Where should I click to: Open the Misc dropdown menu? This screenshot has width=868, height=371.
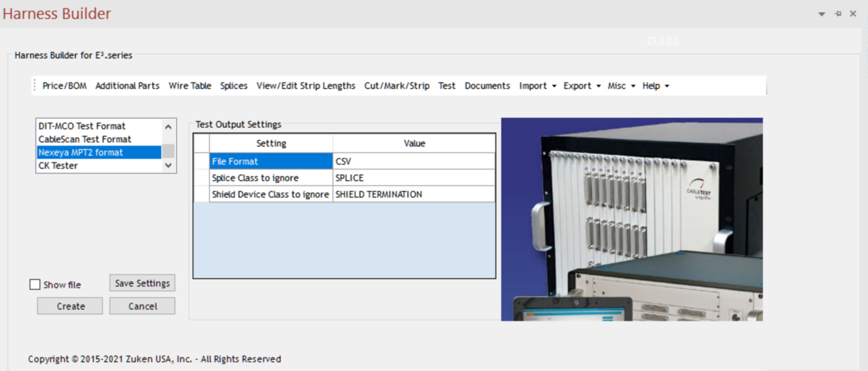point(621,86)
